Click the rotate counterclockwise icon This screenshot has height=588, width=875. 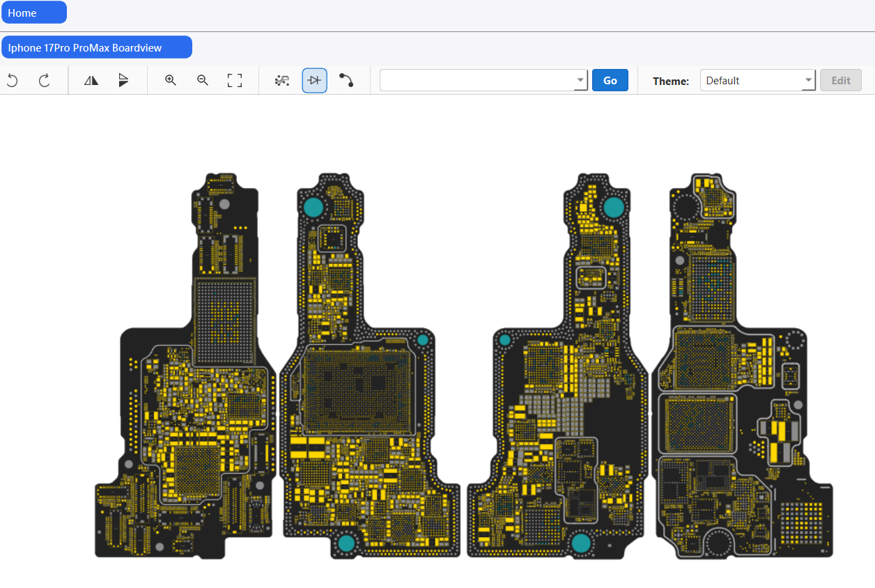[x=12, y=80]
